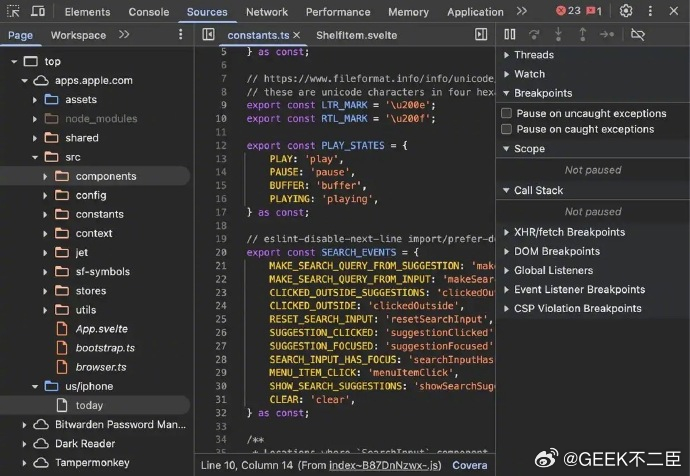The height and width of the screenshot is (476, 690).
Task: Step out of current function
Action: 582,34
